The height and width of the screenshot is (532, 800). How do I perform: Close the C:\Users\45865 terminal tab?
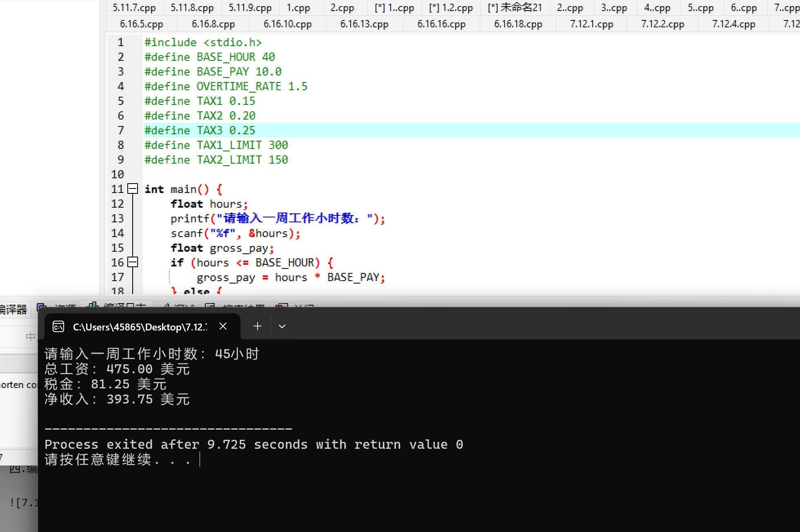(223, 326)
